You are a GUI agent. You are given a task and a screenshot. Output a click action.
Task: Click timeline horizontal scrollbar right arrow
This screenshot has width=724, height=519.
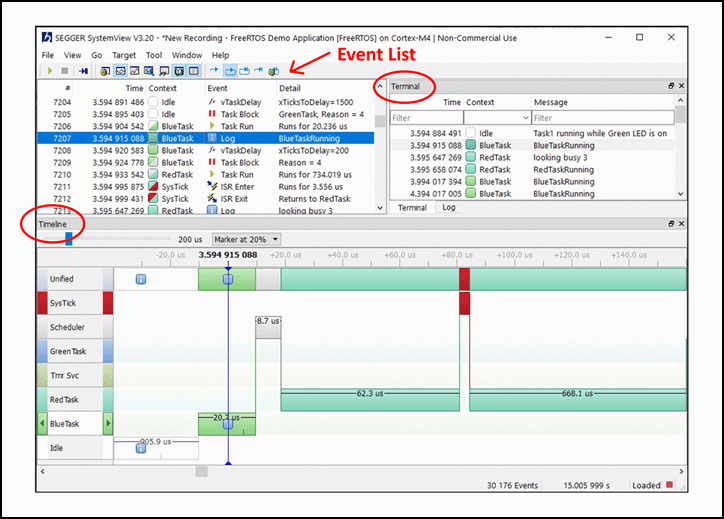681,471
